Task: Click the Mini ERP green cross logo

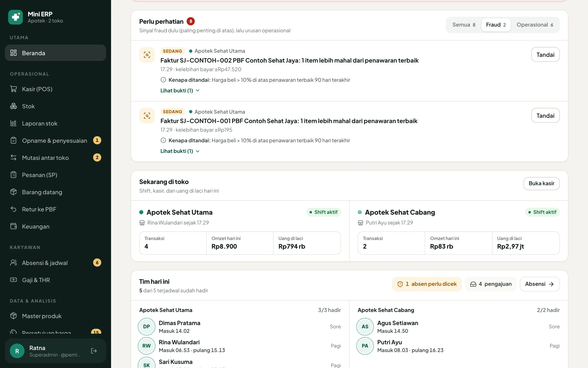Action: [15, 17]
